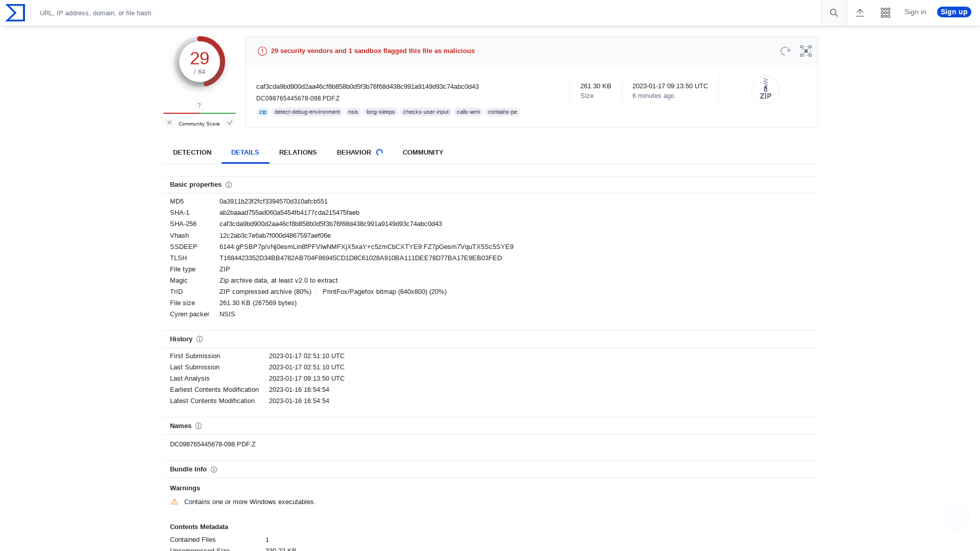Click the contains-pe tag
Screen dimensions: 980x551
point(503,112)
